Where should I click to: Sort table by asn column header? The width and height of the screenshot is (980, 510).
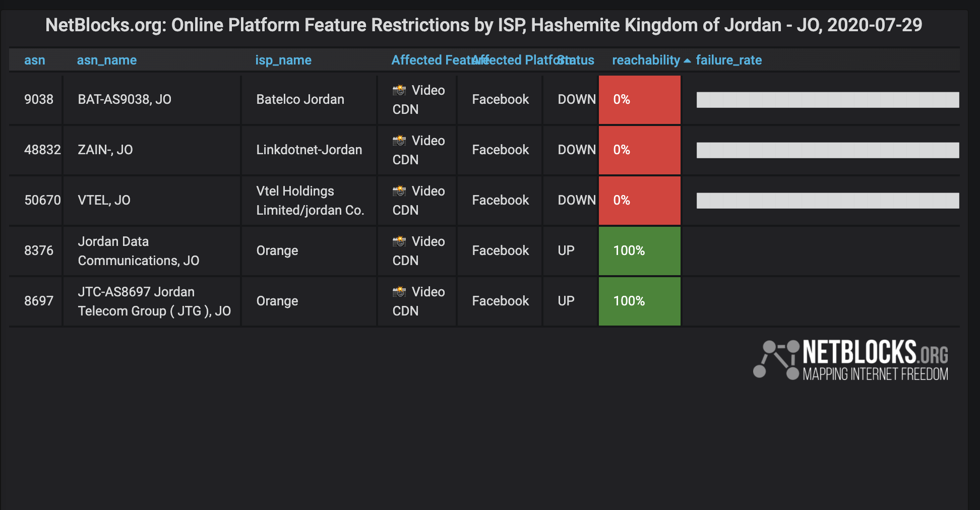34,60
